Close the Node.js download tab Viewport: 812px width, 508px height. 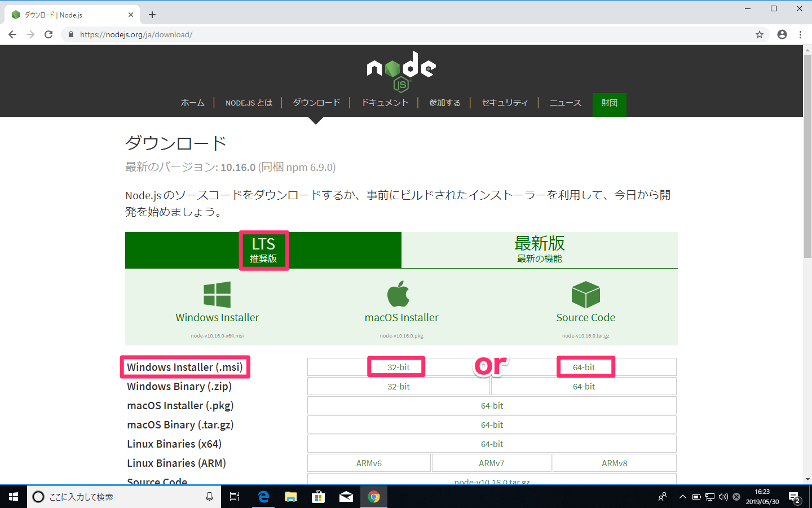131,15
